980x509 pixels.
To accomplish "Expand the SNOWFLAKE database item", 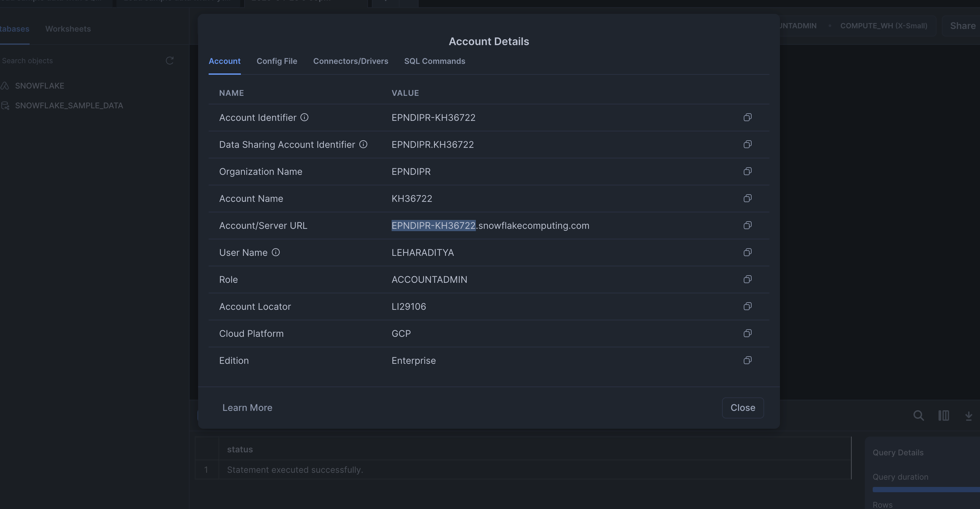I will 39,86.
